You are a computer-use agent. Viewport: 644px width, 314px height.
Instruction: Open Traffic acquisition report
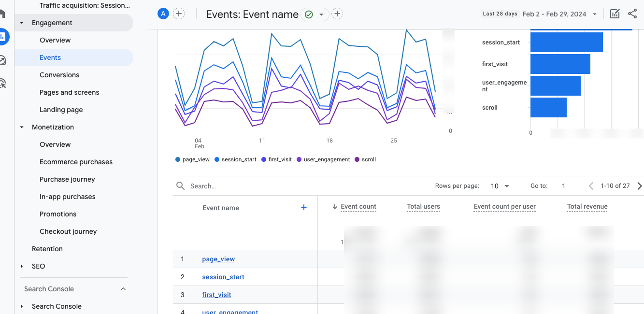coord(85,5)
